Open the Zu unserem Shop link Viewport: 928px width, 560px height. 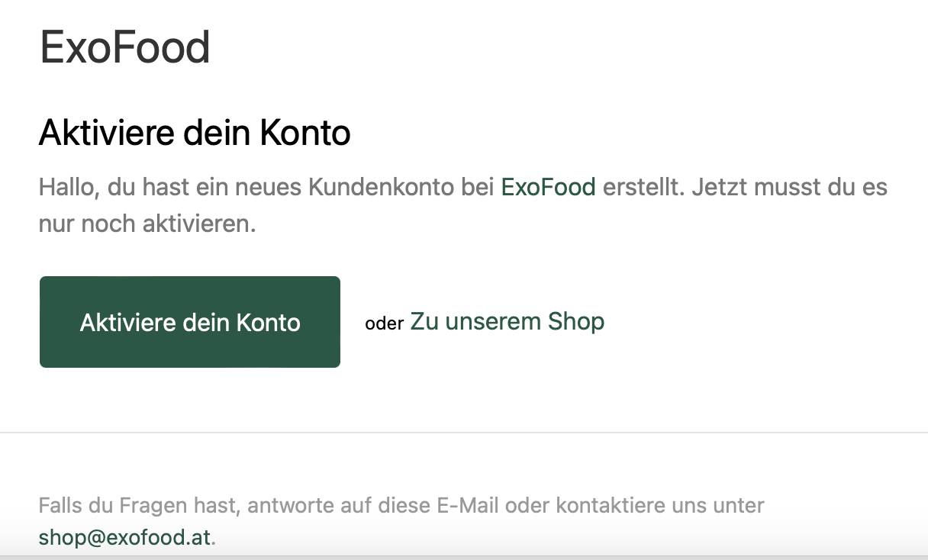tap(507, 321)
